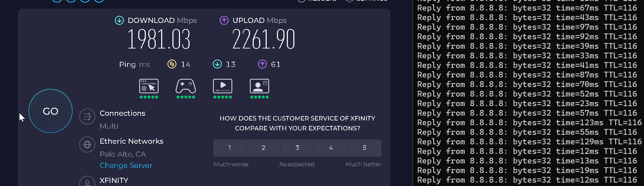Image resolution: width=644 pixels, height=186 pixels.
Task: Click the yellow idle ping icon
Action: tap(172, 64)
